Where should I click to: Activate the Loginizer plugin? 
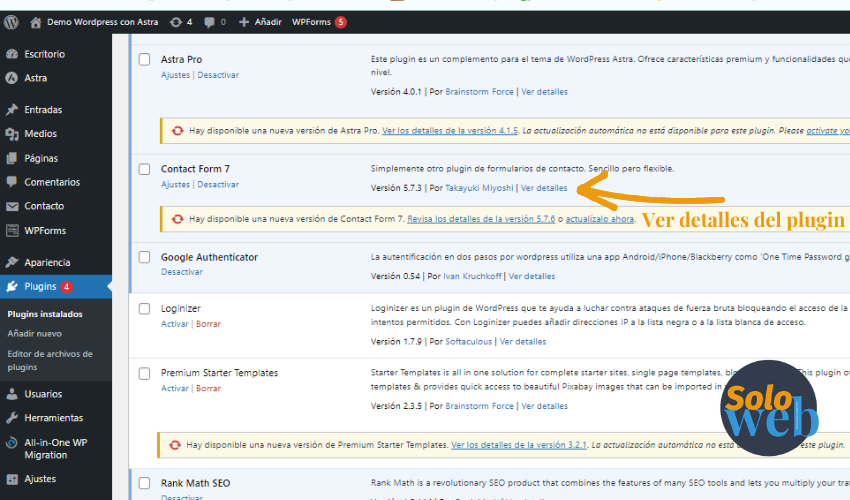tap(175, 324)
